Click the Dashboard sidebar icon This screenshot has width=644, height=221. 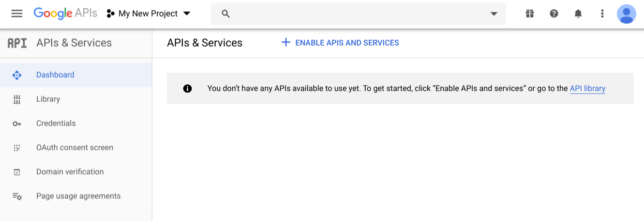[x=17, y=75]
